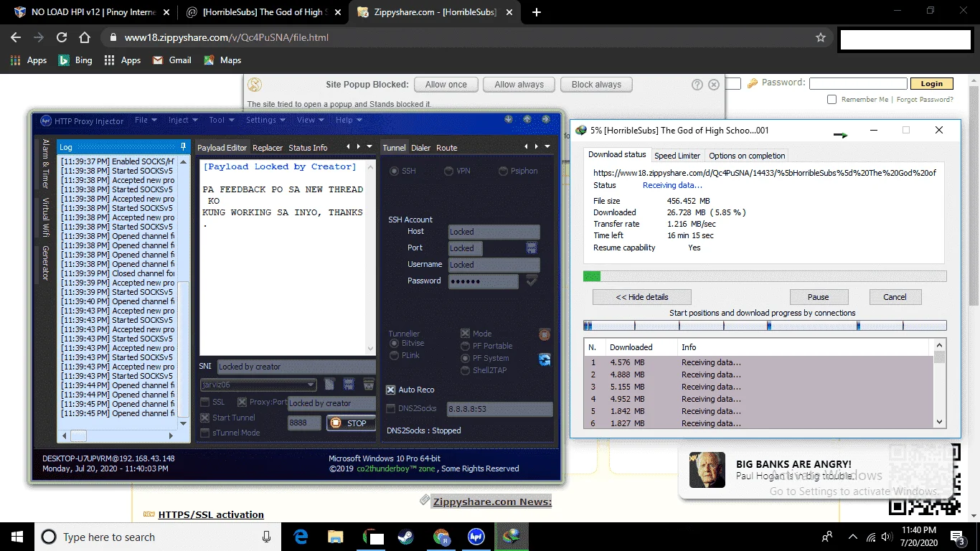Select PLink tunnelier option
This screenshot has height=551, width=980.
pos(394,355)
